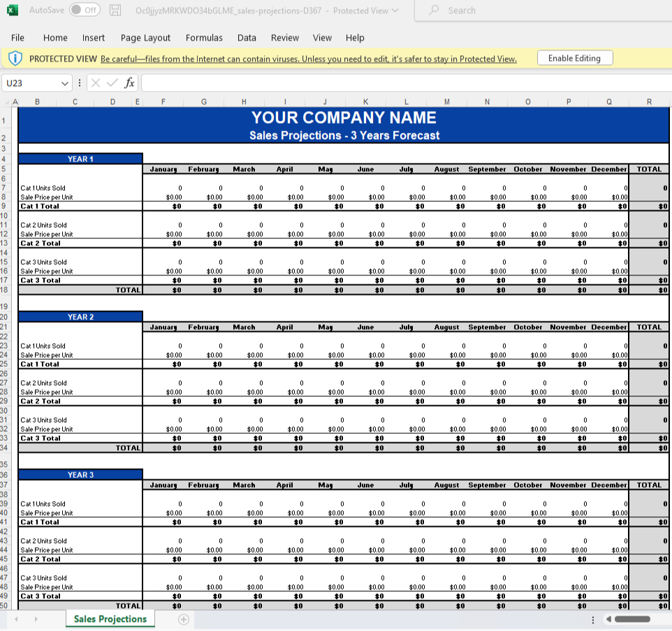The height and width of the screenshot is (631, 672).
Task: Expand the Name Box dropdown arrow
Action: point(65,83)
